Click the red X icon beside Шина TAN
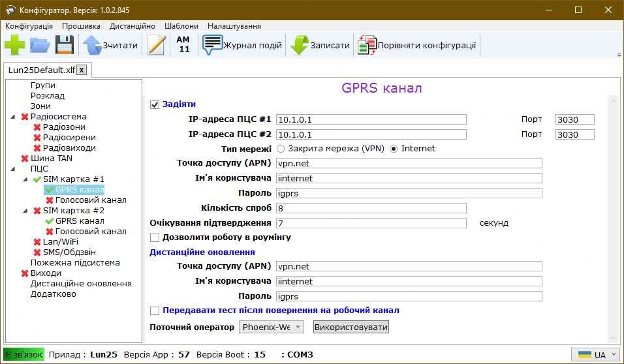 25,159
